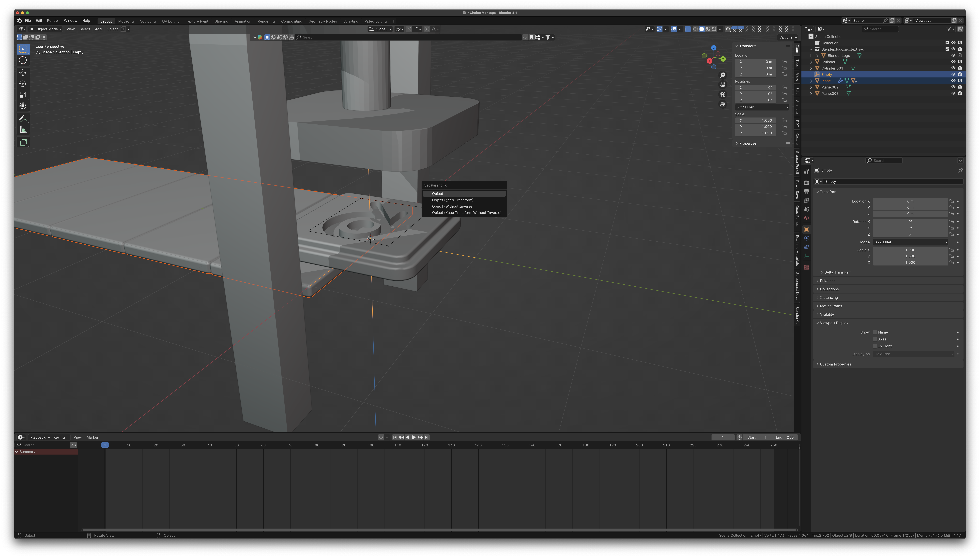980x557 pixels.
Task: Click the Blender logo menu icon
Action: pos(19,21)
